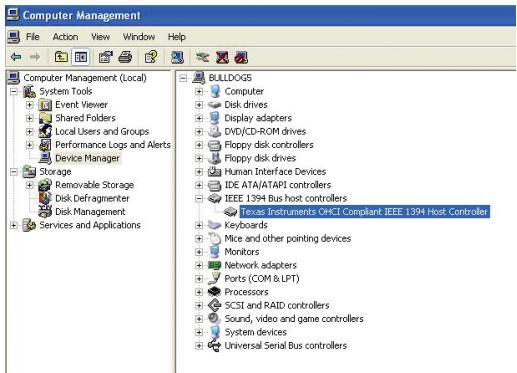Expand Local Users and Groups node

click(x=30, y=132)
